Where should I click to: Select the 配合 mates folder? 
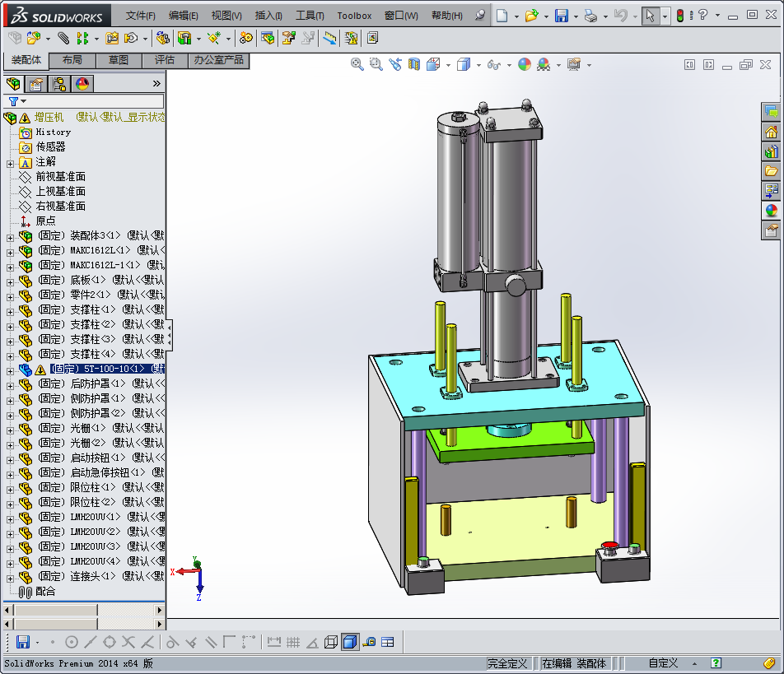pyautogui.click(x=45, y=591)
